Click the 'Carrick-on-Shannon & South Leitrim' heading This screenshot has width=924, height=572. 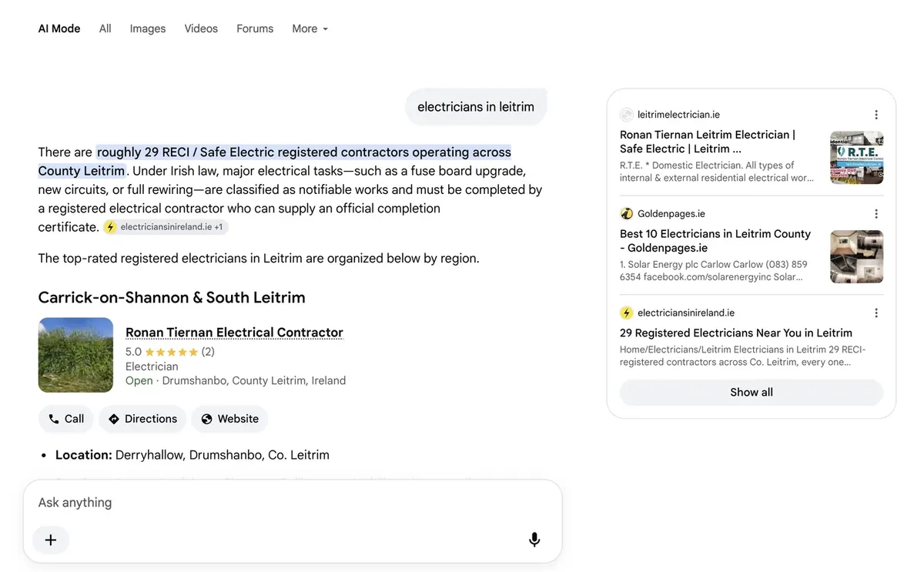point(172,298)
